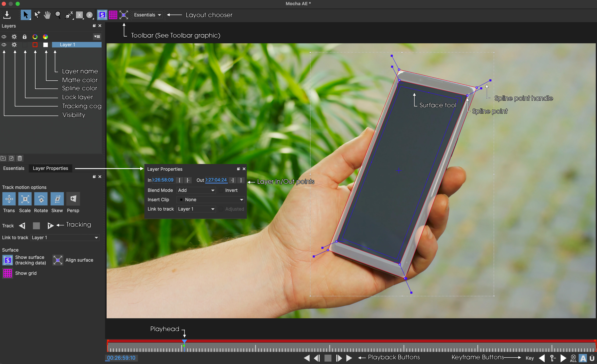597x364 pixels.
Task: Click the spline color ring header icon
Action: [x=35, y=37]
